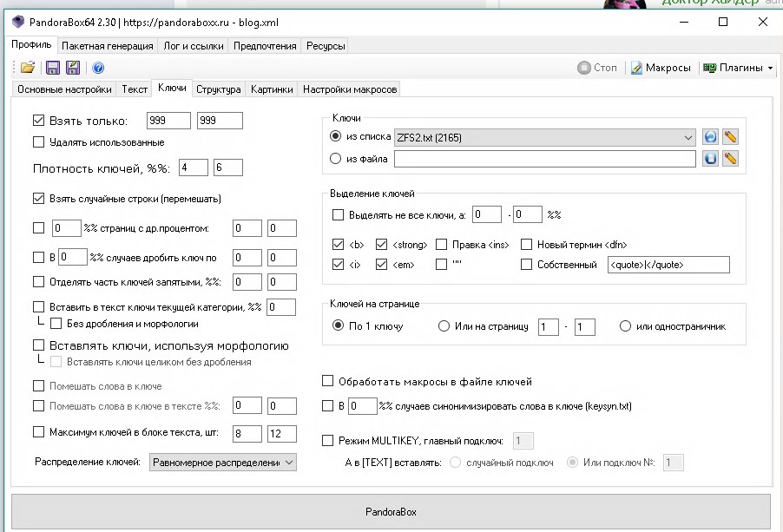Screen dimensions: 783x532
Task: Check Обработать макросы в файле ключей
Action: [x=327, y=381]
